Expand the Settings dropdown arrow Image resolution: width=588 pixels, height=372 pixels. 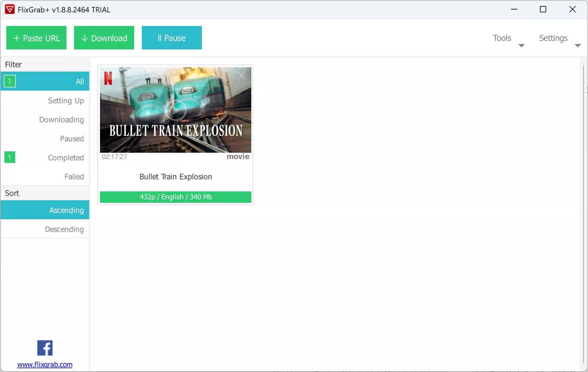click(x=578, y=46)
